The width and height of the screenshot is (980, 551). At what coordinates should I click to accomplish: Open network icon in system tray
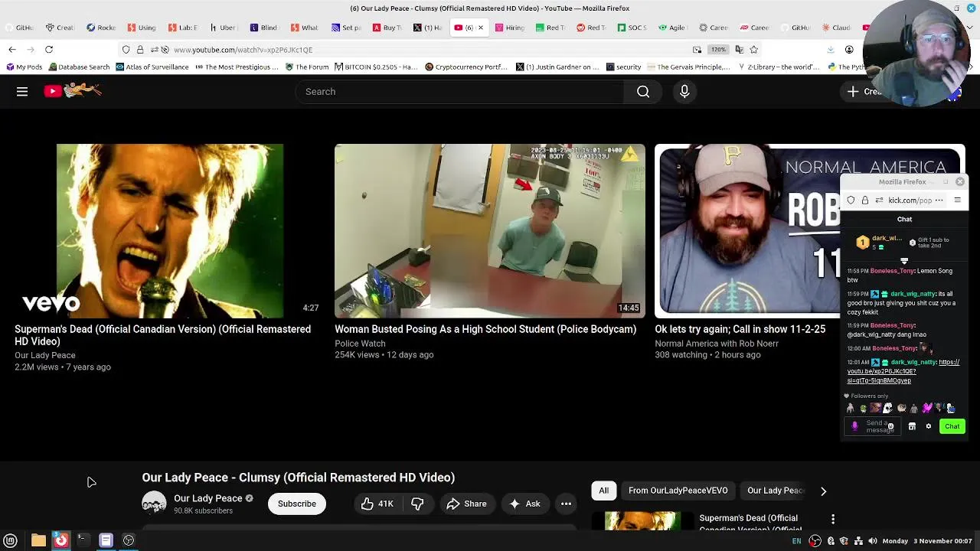858,541
